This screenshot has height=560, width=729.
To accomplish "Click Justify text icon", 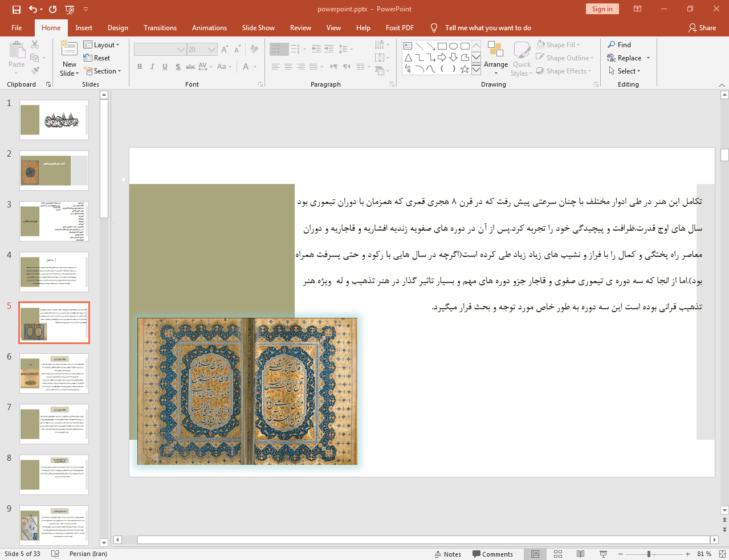I will [313, 67].
